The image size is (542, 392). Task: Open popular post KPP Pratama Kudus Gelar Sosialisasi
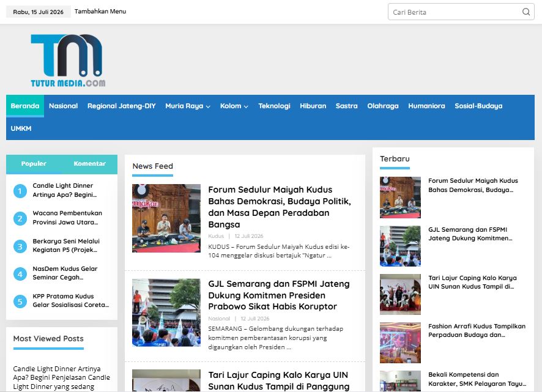71,301
